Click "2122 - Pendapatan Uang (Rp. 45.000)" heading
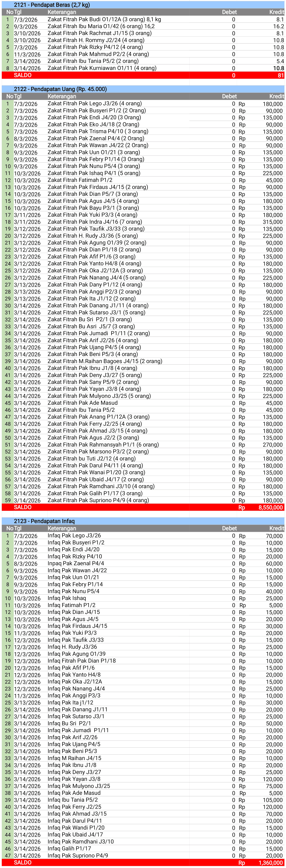Image resolution: width=286 pixels, height=868 pixels. coord(60,89)
